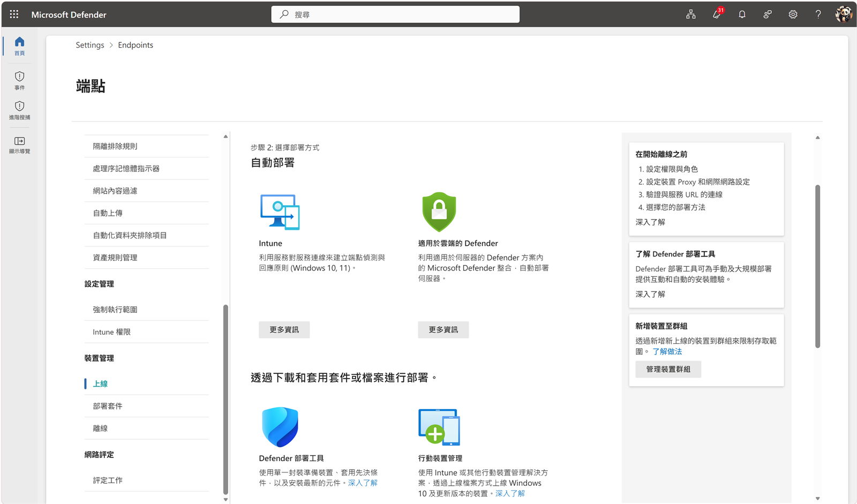Select 處理序記憶體指示器 menu item
Image resolution: width=857 pixels, height=504 pixels.
[x=146, y=168]
